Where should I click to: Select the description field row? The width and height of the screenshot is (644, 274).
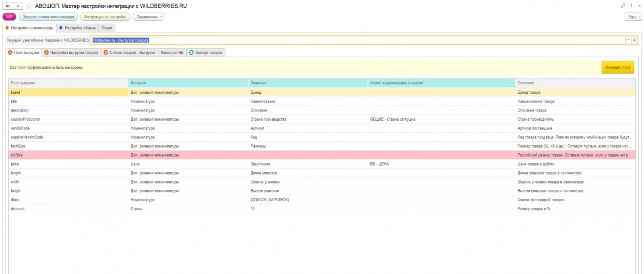point(322,110)
